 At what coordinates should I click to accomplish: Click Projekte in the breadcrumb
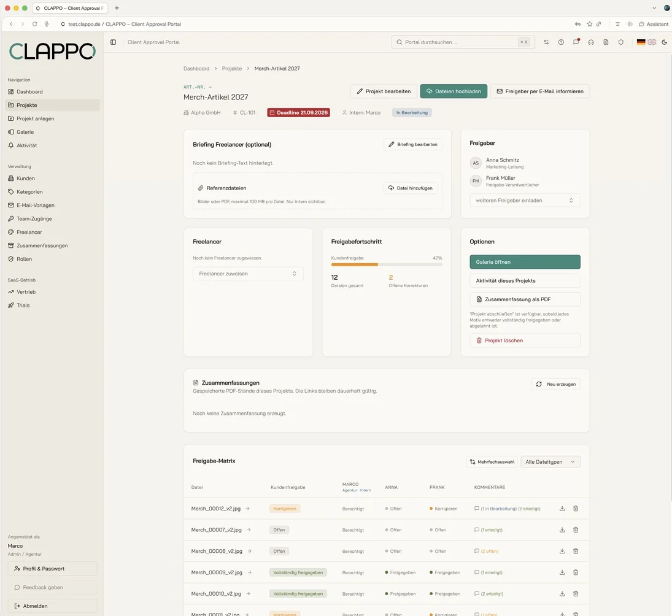pyautogui.click(x=232, y=69)
